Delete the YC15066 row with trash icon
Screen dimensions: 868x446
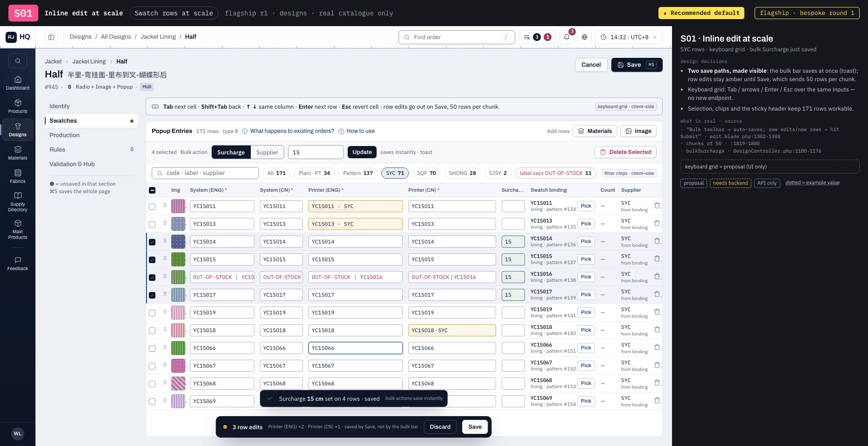(x=657, y=347)
